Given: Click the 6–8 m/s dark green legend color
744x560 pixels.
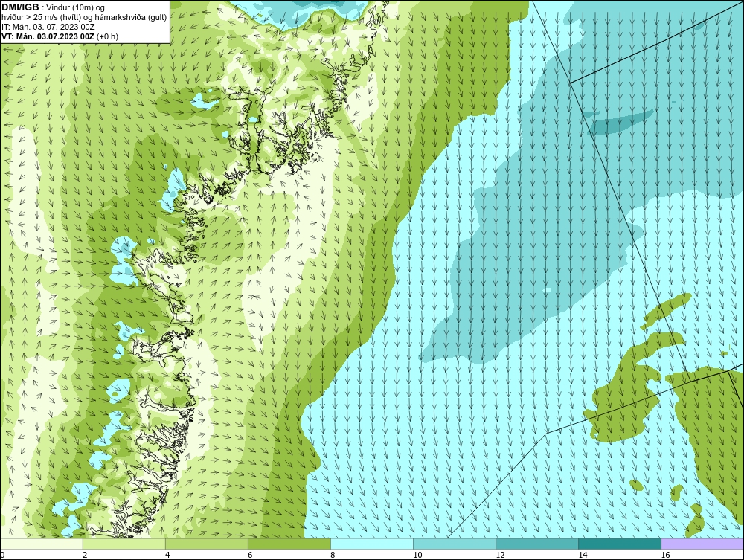Looking at the screenshot, I should (x=289, y=544).
